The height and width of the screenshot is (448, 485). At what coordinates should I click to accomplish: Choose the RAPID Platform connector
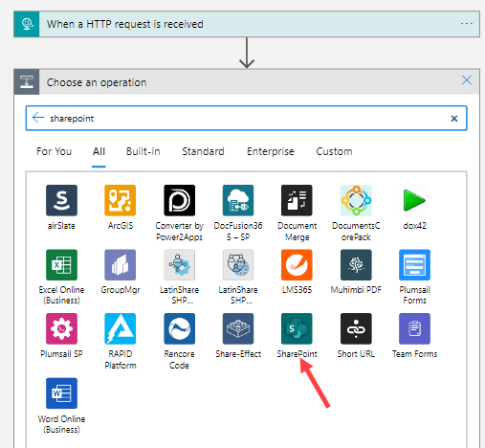(121, 328)
